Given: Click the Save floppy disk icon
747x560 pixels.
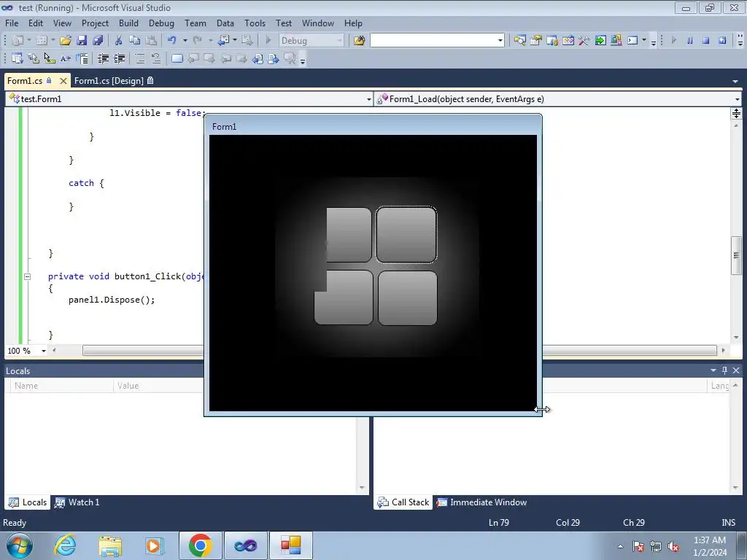Looking at the screenshot, I should tap(82, 41).
